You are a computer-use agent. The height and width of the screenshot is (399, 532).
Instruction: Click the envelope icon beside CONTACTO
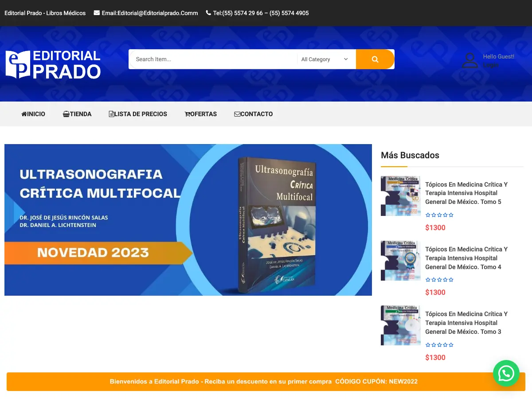click(237, 114)
